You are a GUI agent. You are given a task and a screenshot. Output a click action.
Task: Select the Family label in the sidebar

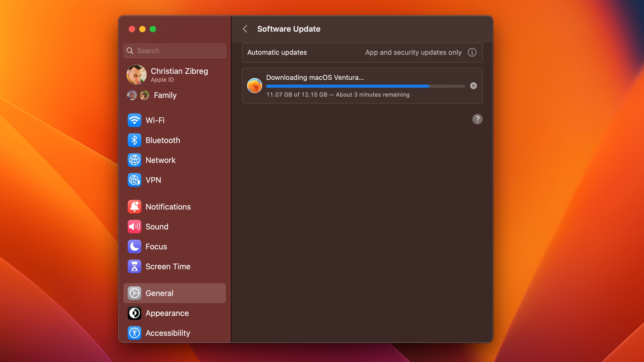tap(165, 95)
